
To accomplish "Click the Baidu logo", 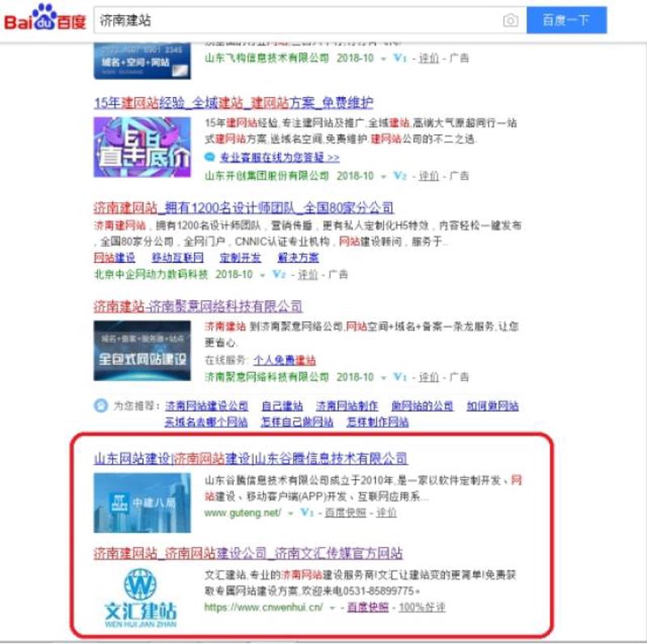I will coord(45,18).
